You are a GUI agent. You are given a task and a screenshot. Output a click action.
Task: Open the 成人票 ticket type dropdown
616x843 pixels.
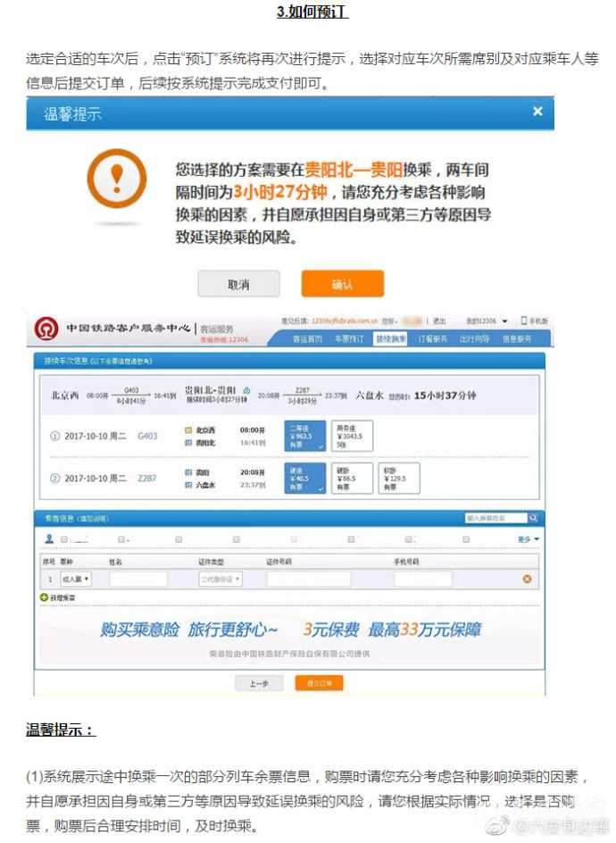point(75,580)
